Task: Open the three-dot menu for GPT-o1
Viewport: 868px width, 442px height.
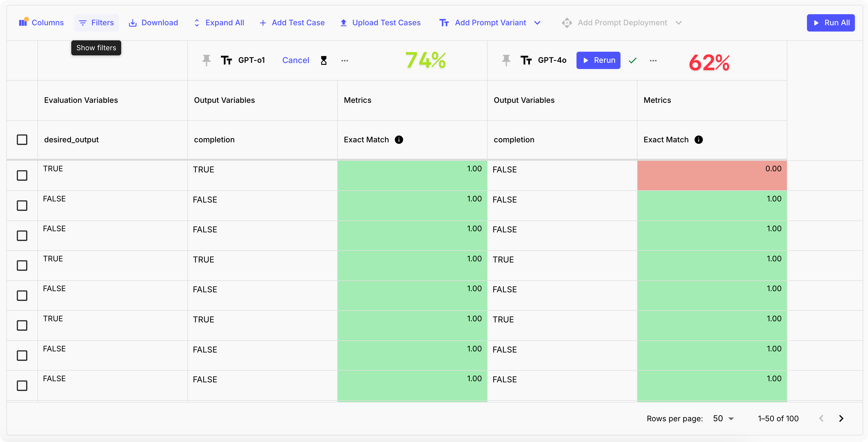Action: [x=344, y=61]
